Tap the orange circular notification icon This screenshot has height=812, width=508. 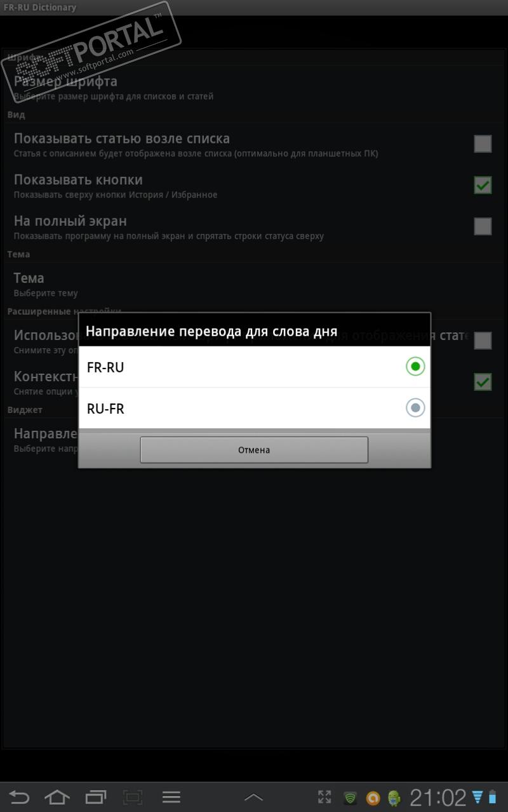click(373, 798)
